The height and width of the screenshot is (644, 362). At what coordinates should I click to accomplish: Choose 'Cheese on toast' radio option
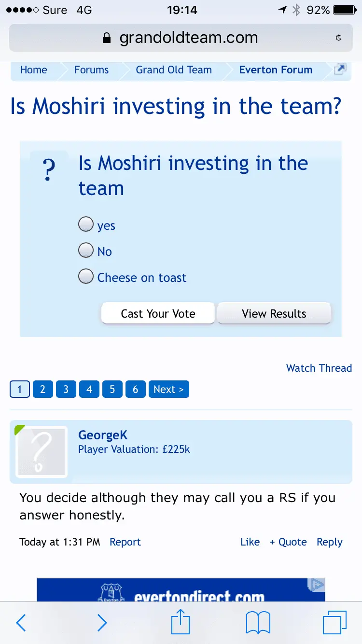[x=86, y=277]
